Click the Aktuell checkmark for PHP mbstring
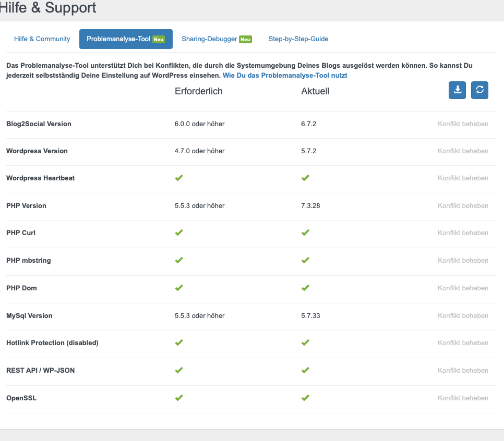Screen dimensions: 504x441 (x=305, y=260)
